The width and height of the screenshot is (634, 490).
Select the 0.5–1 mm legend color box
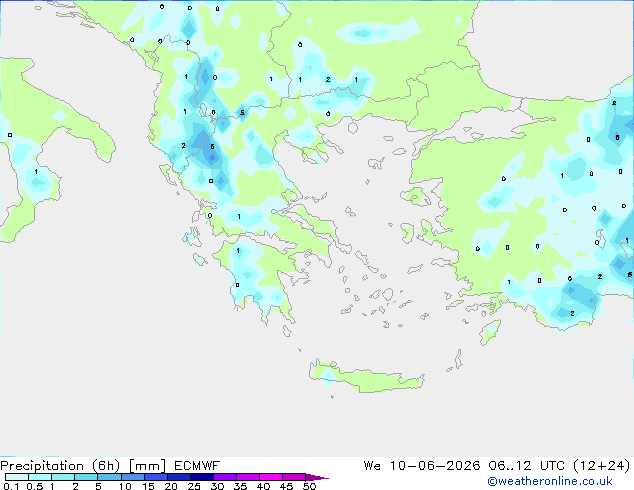(40, 477)
